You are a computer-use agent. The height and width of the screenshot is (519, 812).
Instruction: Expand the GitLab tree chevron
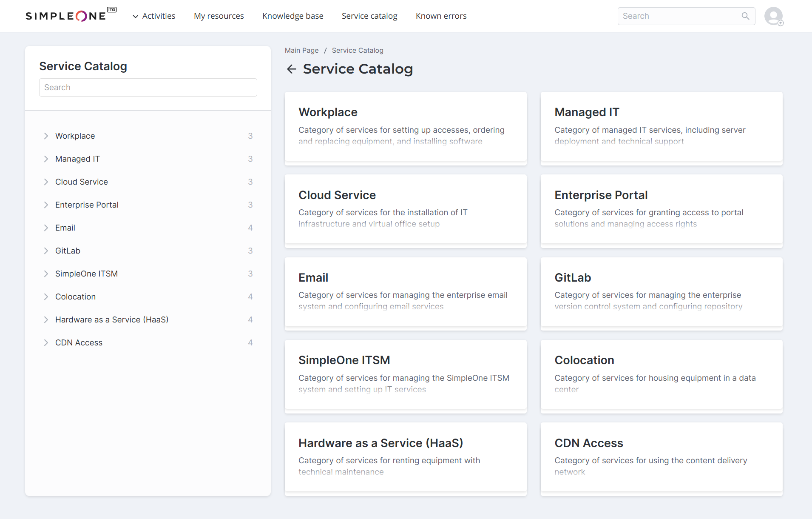point(46,251)
